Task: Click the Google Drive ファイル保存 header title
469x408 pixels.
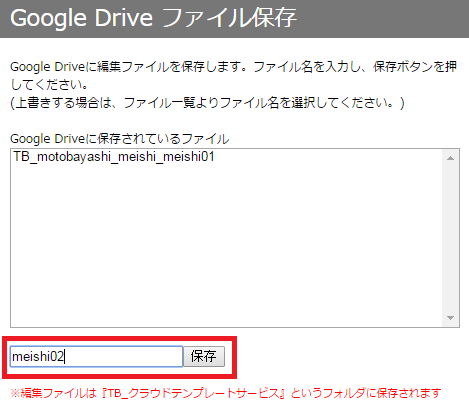Action: tap(153, 17)
